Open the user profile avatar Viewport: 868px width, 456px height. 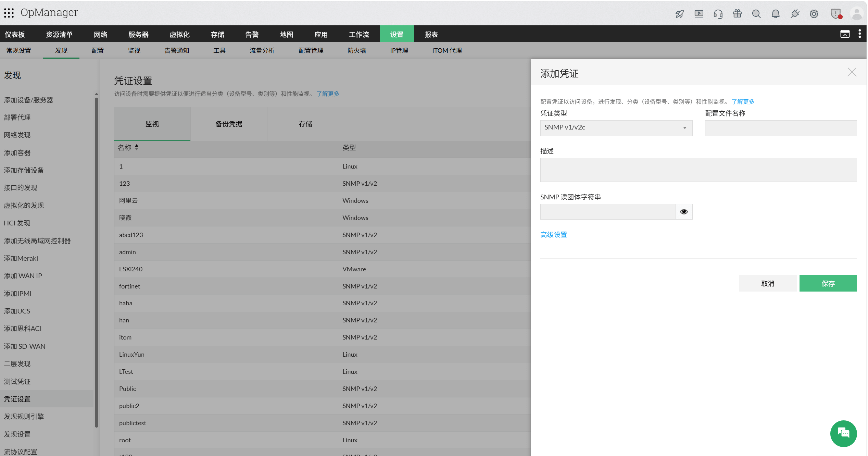[x=857, y=14]
